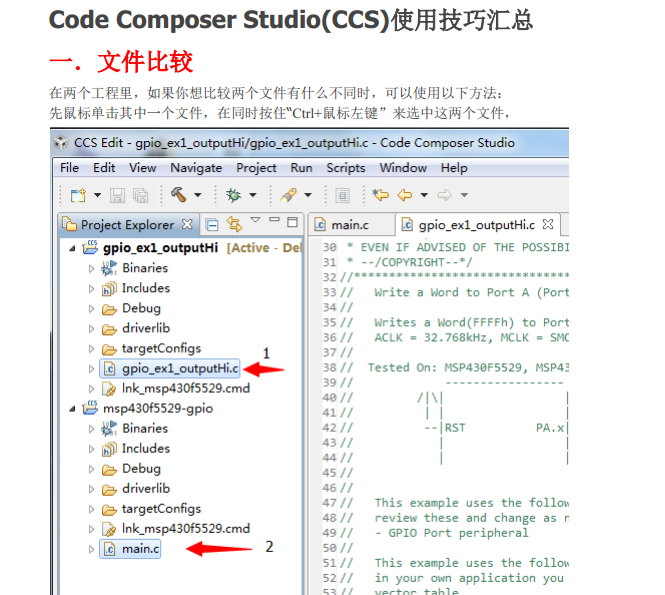Minimize the Project Explorer panel

(x=274, y=220)
